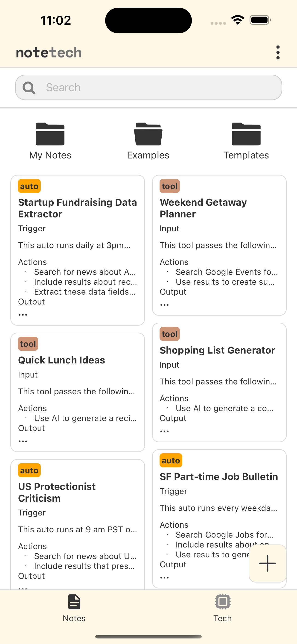
Task: Click the auto tag on Startup Fundraising card
Action: click(x=29, y=186)
